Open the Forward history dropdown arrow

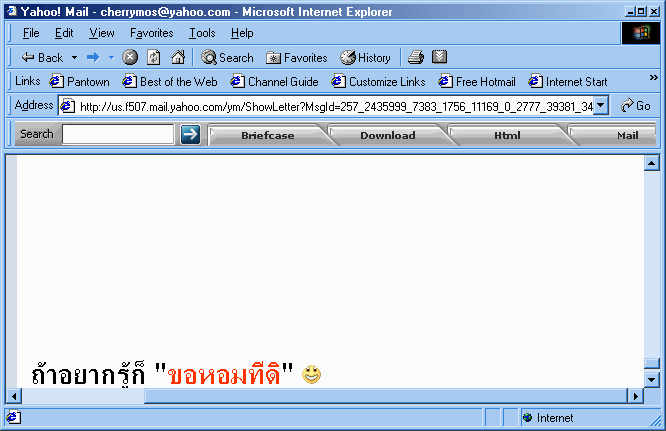(x=111, y=57)
